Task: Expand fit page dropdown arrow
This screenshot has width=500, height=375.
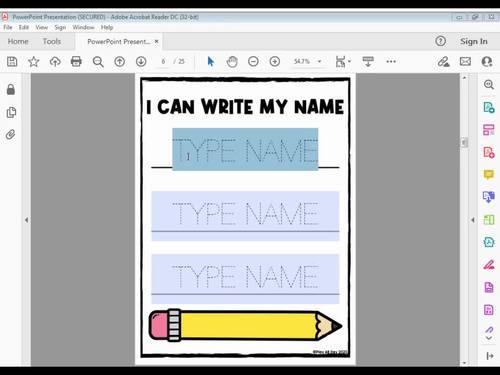Action: tap(349, 61)
